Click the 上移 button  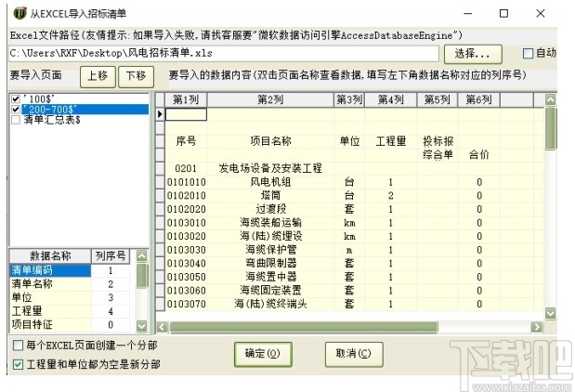coord(98,76)
